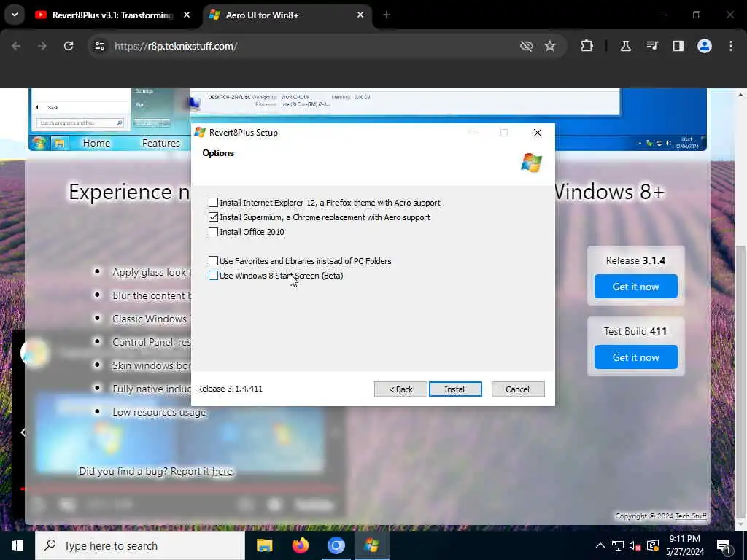The height and width of the screenshot is (560, 747).
Task: Toggle the browser side panel
Action: (678, 46)
